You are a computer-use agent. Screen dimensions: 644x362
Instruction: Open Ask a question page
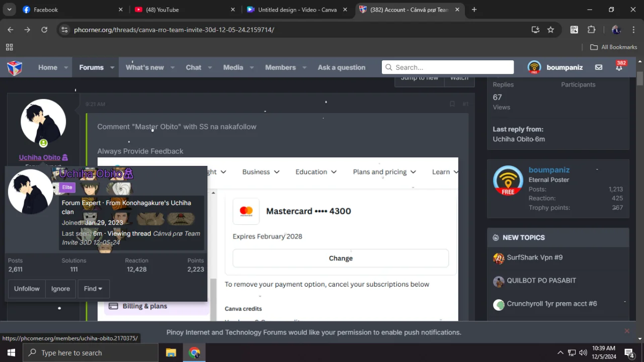(342, 67)
